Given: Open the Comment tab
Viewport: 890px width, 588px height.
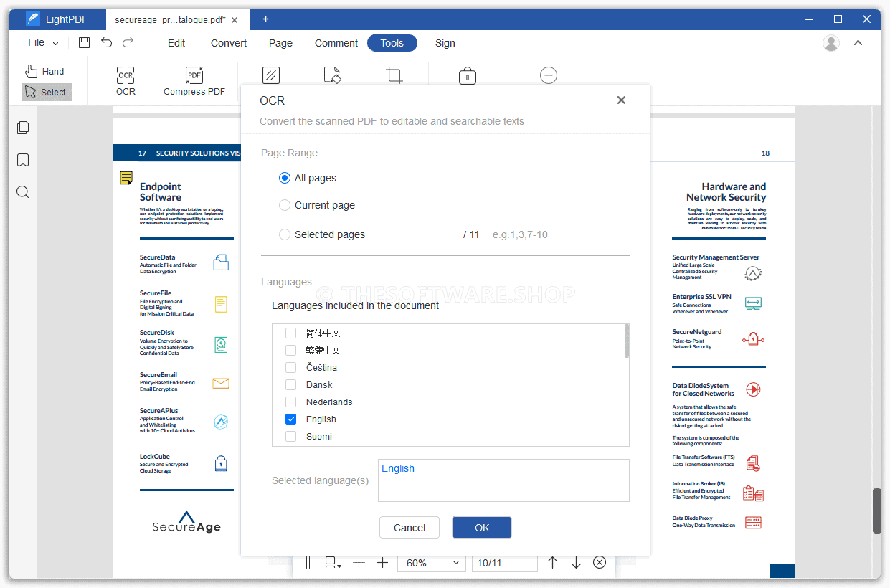Looking at the screenshot, I should pos(336,43).
